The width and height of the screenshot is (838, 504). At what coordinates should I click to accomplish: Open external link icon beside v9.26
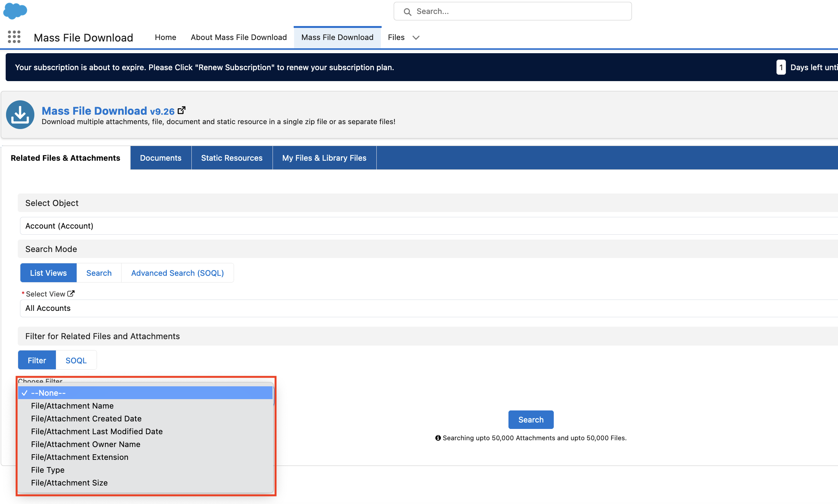pos(182,110)
